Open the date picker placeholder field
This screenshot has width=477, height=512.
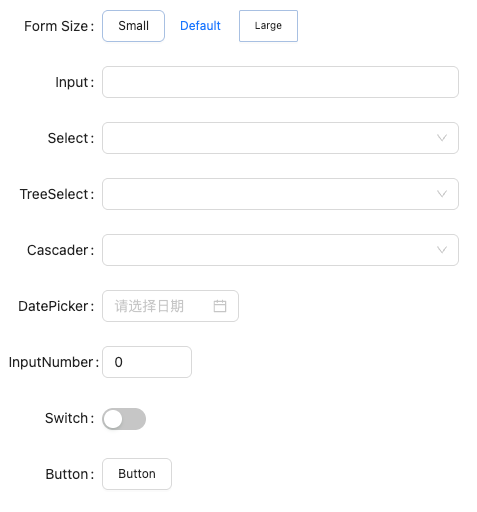(170, 306)
